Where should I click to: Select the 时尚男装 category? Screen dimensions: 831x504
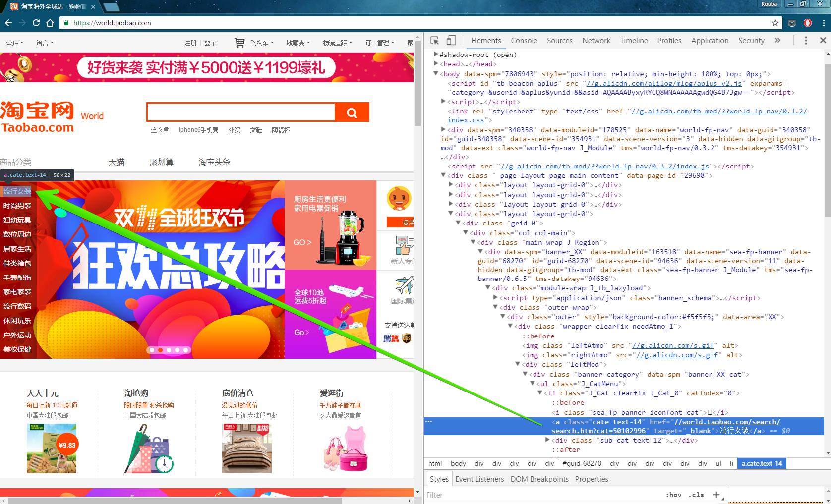pos(17,206)
